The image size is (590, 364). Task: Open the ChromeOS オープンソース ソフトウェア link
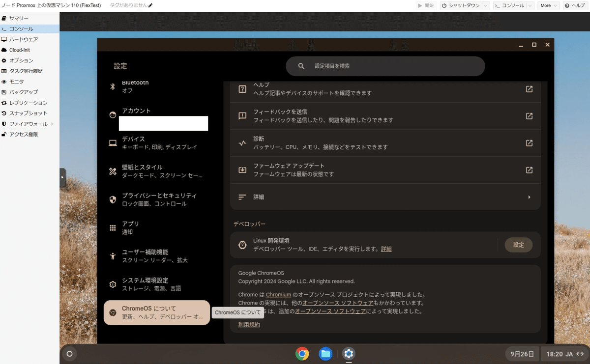tap(330, 311)
